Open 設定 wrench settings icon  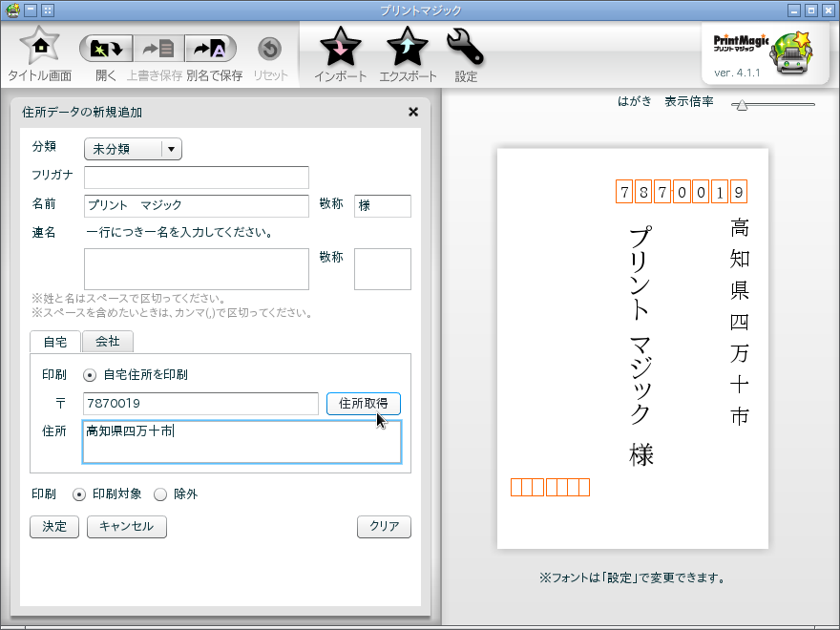coord(465,47)
